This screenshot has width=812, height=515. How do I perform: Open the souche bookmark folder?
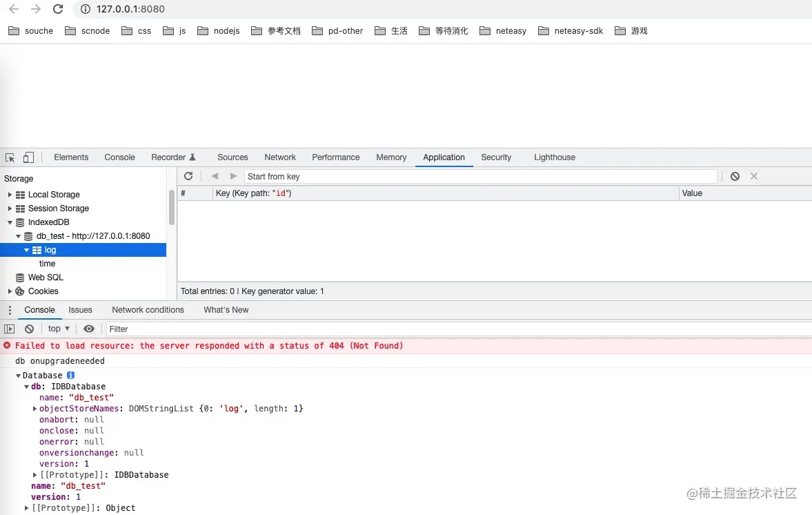(x=30, y=31)
